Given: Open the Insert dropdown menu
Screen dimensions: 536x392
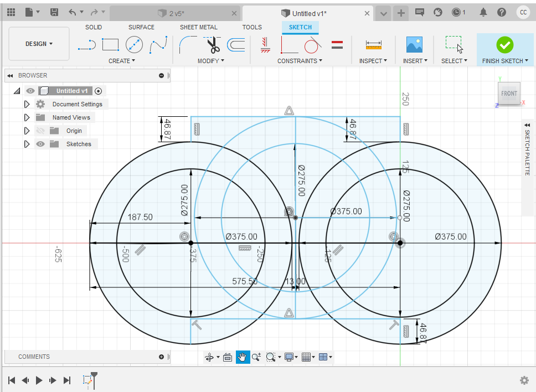Looking at the screenshot, I should (x=415, y=61).
